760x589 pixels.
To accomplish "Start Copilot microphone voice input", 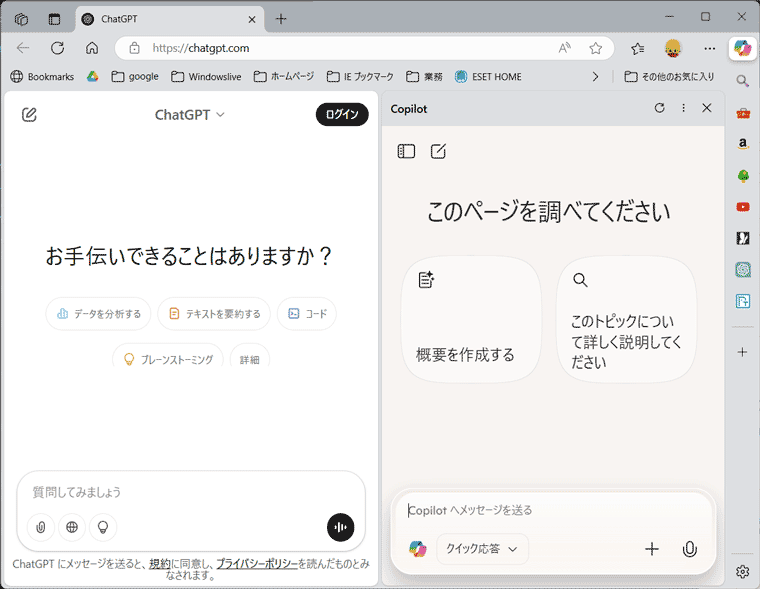I will (689, 549).
